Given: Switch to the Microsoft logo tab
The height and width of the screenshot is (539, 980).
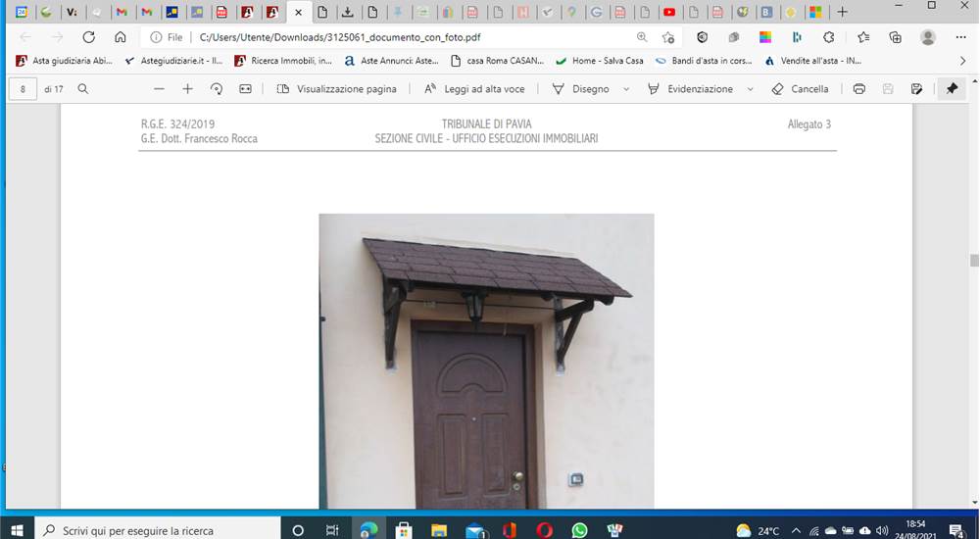Looking at the screenshot, I should [x=815, y=12].
